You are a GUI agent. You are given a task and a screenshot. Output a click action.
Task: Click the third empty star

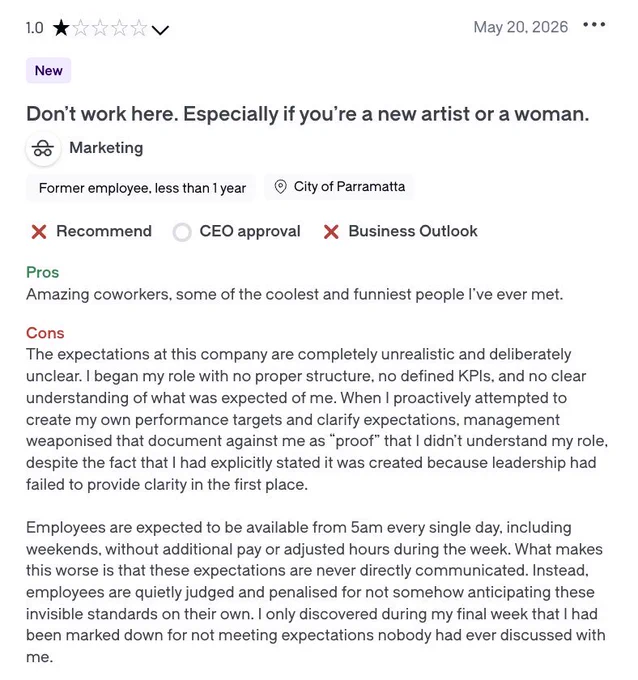pos(100,29)
